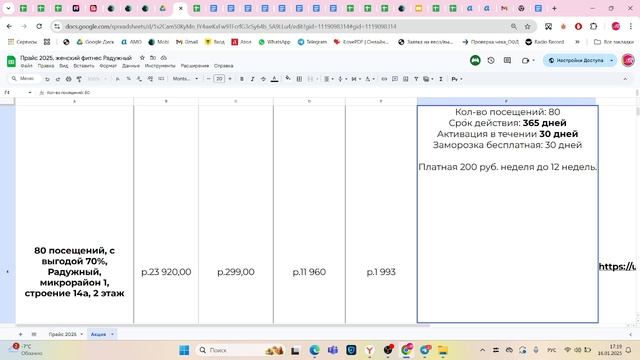Screen dimensions: 640x360
Task: Open the Справка menu
Action: click(x=224, y=66)
